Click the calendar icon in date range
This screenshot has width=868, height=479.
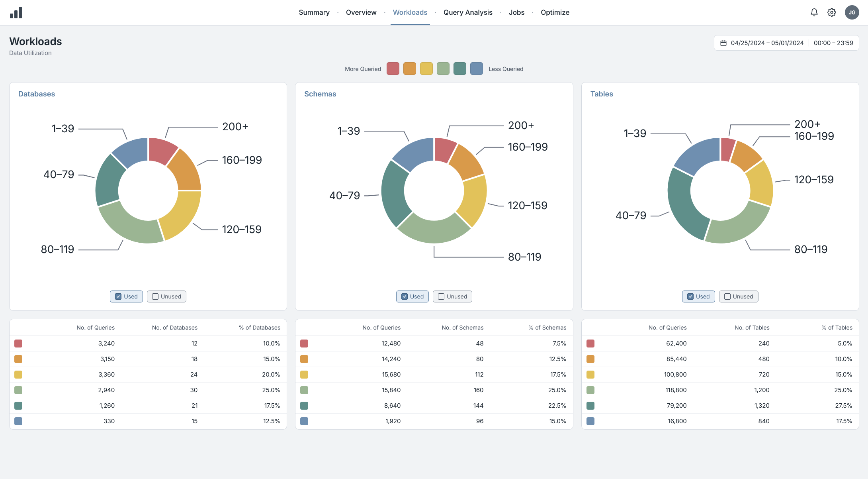[723, 43]
